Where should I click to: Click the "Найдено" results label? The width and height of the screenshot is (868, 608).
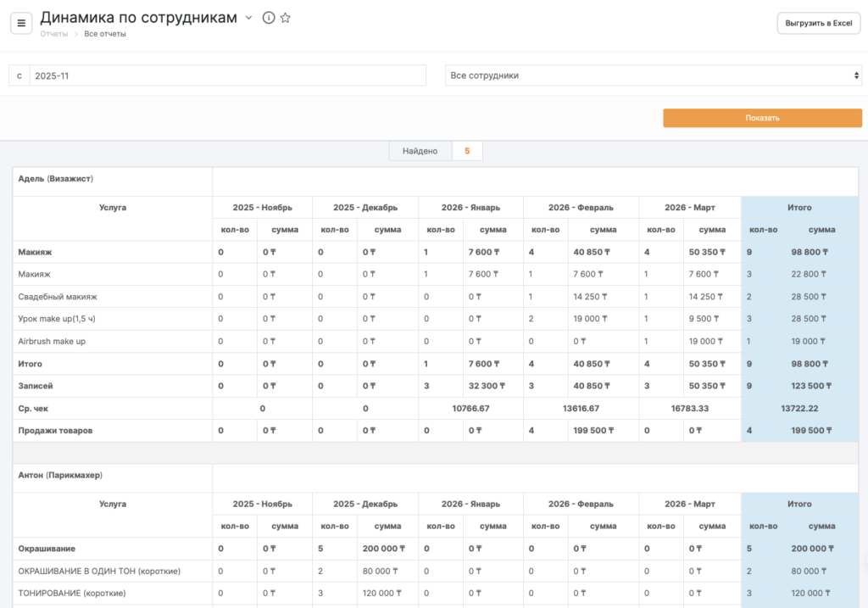420,151
